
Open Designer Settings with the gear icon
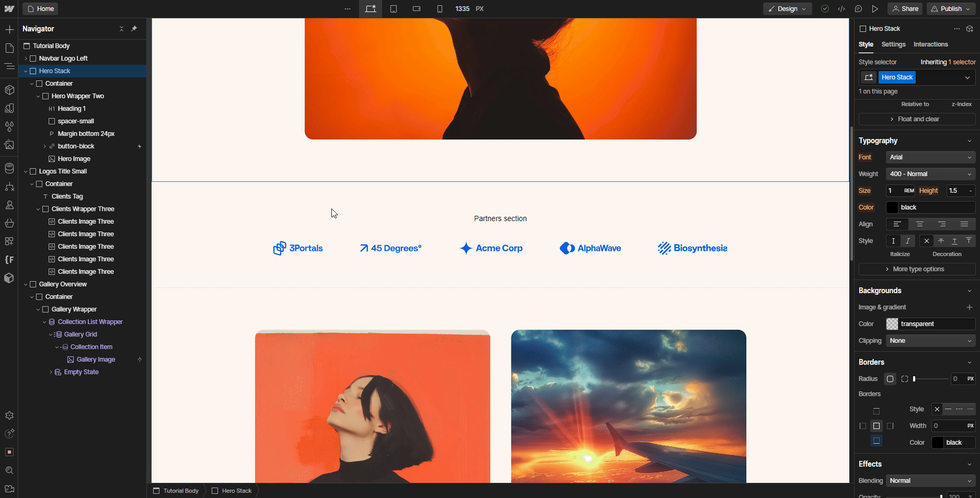click(9, 416)
